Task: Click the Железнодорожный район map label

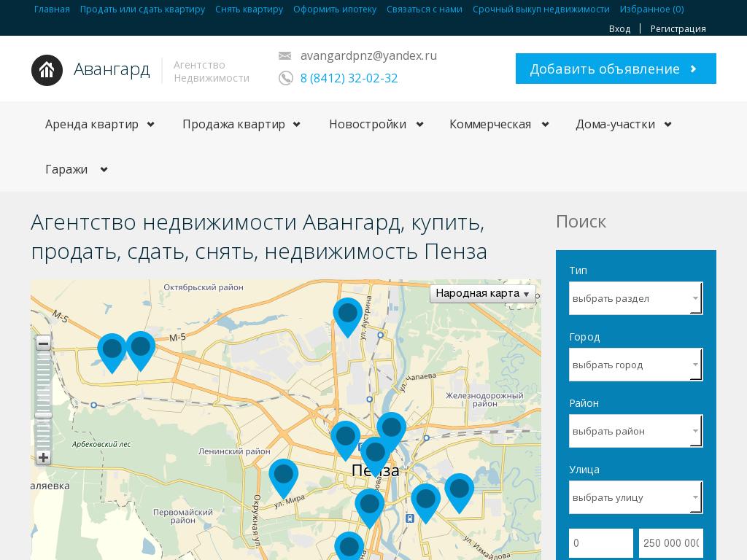Action: pos(484,400)
